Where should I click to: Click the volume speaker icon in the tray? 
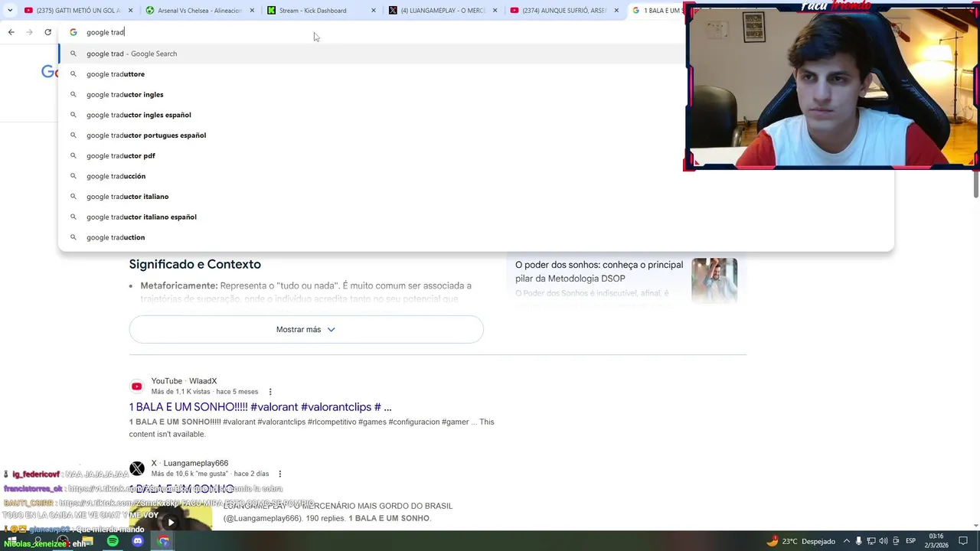[883, 541]
